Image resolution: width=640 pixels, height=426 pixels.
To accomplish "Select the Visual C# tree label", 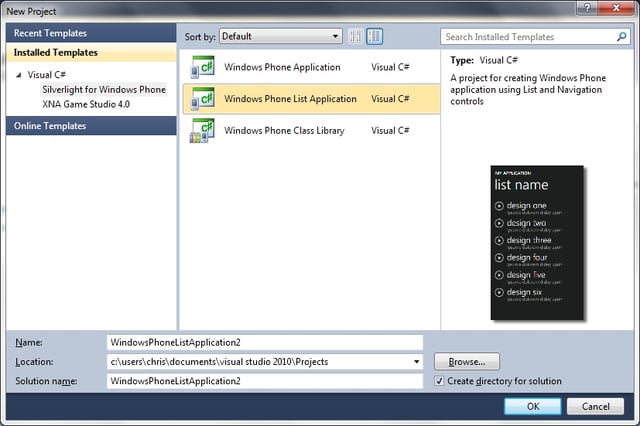I will [47, 75].
